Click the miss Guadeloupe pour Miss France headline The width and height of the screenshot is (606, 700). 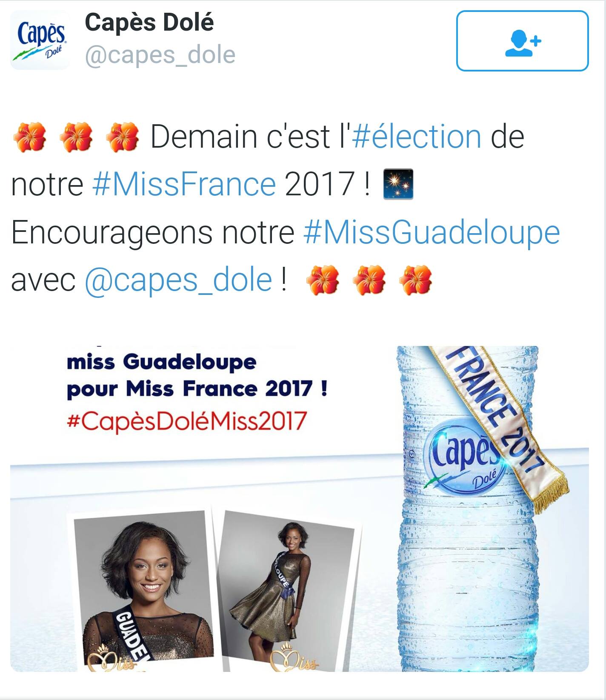click(x=197, y=375)
